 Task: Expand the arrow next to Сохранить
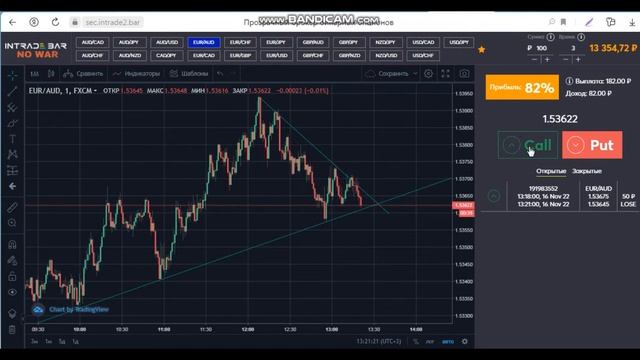pyautogui.click(x=415, y=73)
